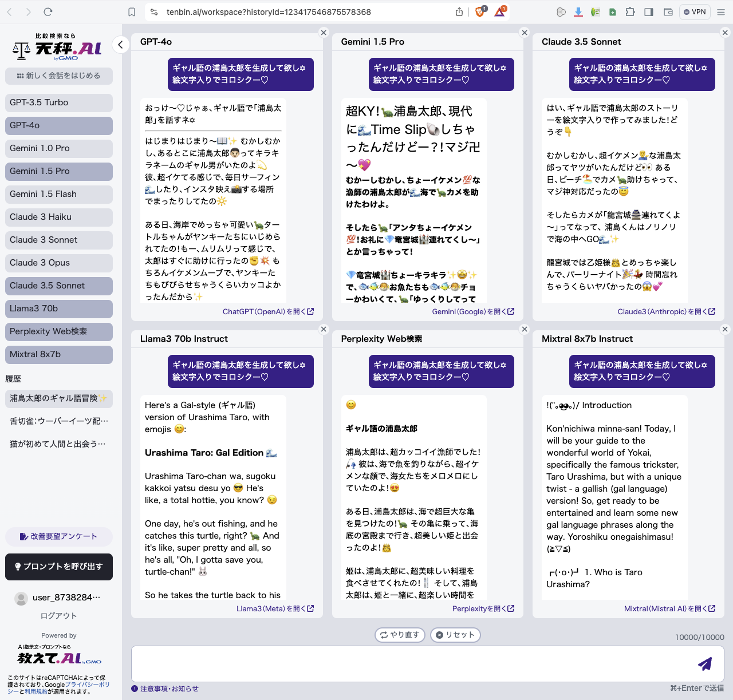Open the 猫が初めて人間と出会う conversation
The image size is (733, 700).
click(x=58, y=444)
